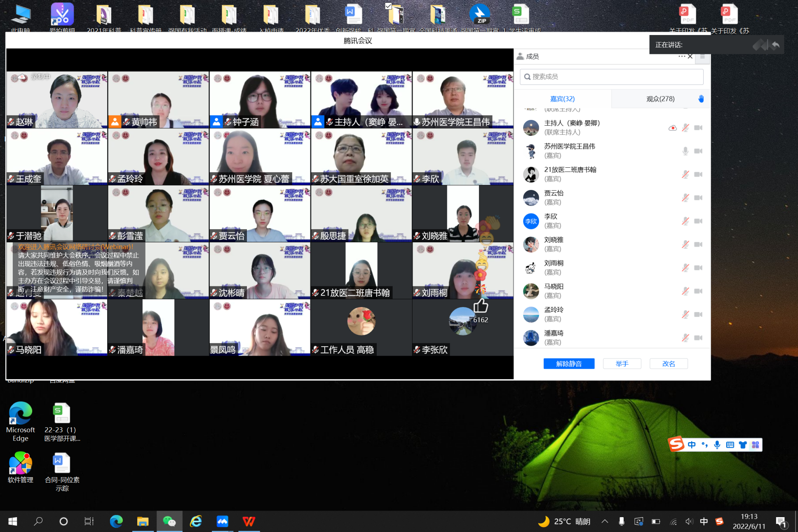The width and height of the screenshot is (798, 532).
Task: Toggle mute for 刘晓雅 in member list
Action: click(x=685, y=244)
